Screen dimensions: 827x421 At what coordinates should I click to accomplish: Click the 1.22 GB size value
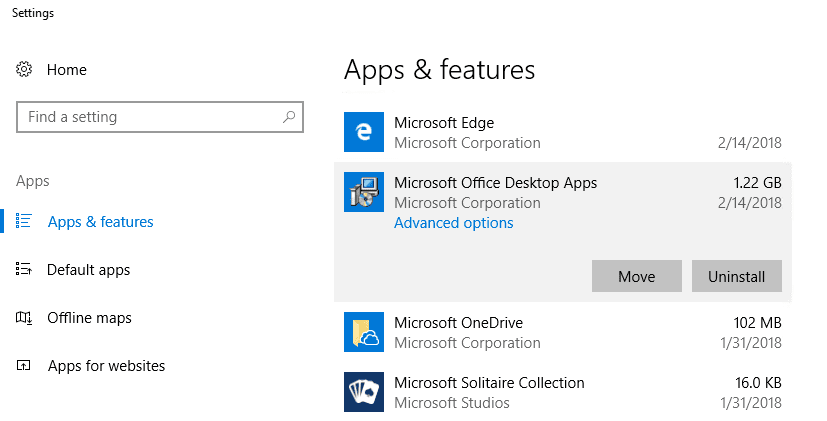[757, 183]
